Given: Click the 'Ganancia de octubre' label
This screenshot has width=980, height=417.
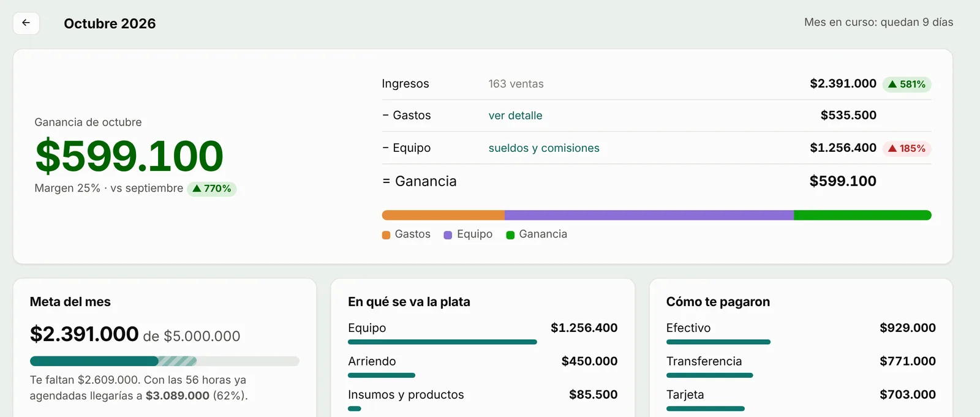Looking at the screenshot, I should pyautogui.click(x=88, y=122).
